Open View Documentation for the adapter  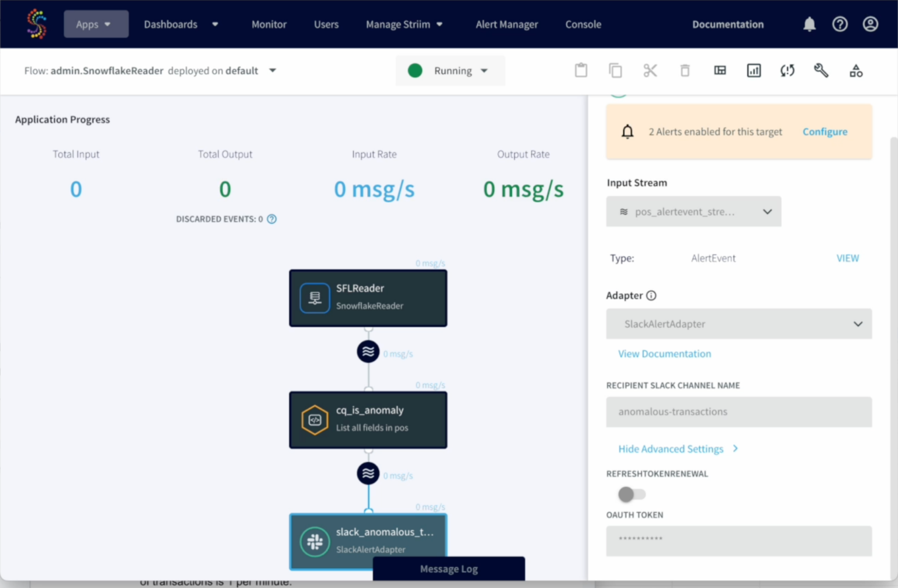coord(664,354)
